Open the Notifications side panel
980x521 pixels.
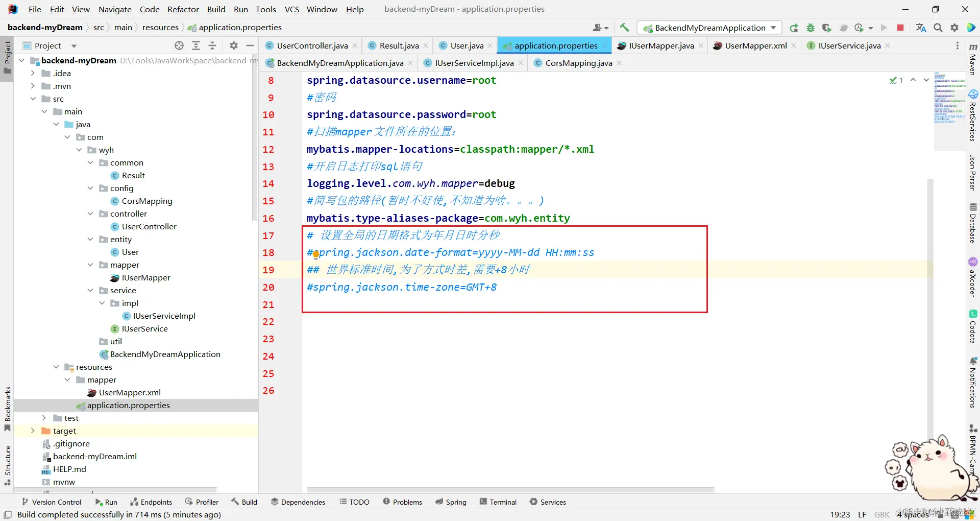coord(973,382)
